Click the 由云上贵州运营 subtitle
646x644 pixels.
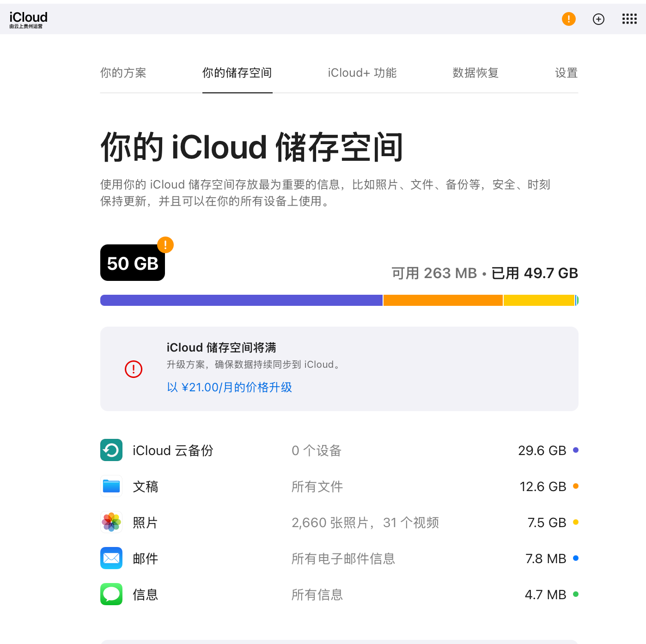(26, 26)
